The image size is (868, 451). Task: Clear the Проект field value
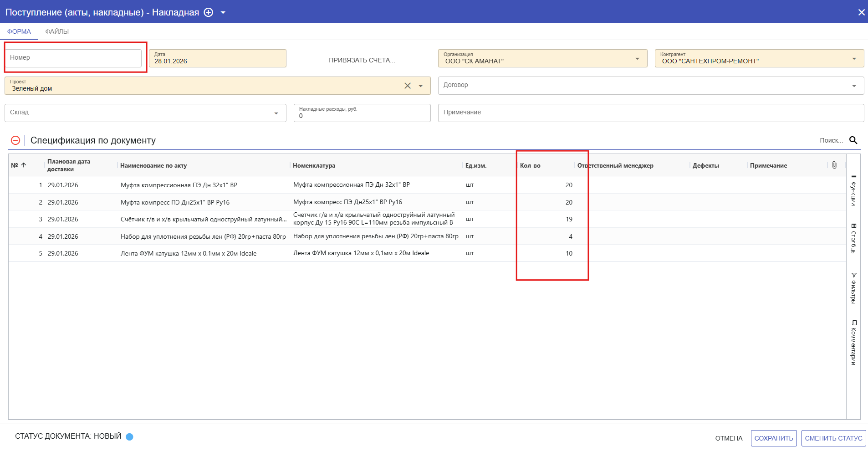click(408, 86)
